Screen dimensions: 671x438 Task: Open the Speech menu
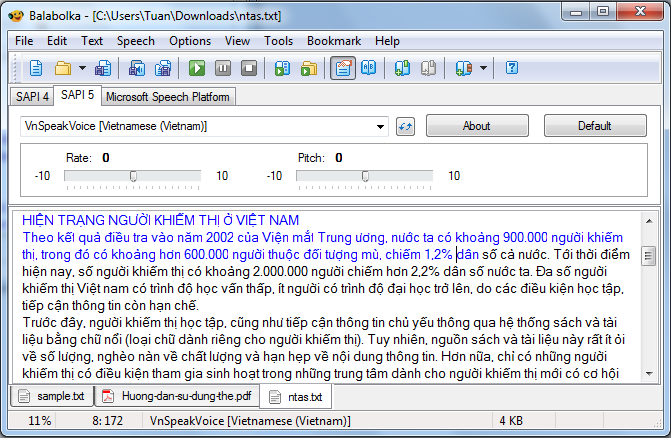point(136,41)
